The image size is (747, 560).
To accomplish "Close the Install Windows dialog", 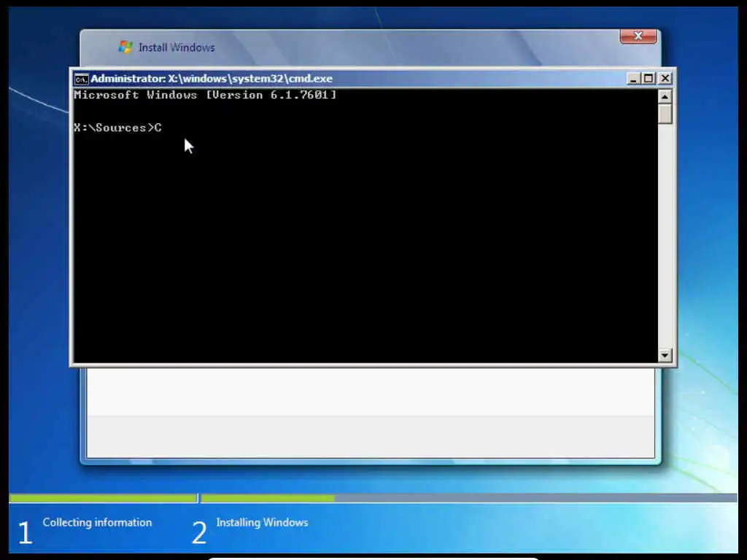I will tap(638, 36).
